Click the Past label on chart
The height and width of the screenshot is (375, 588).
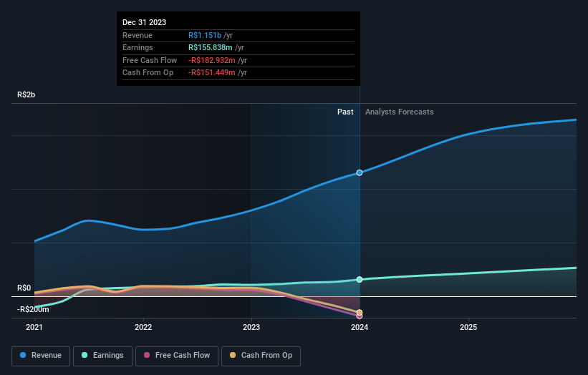[345, 112]
